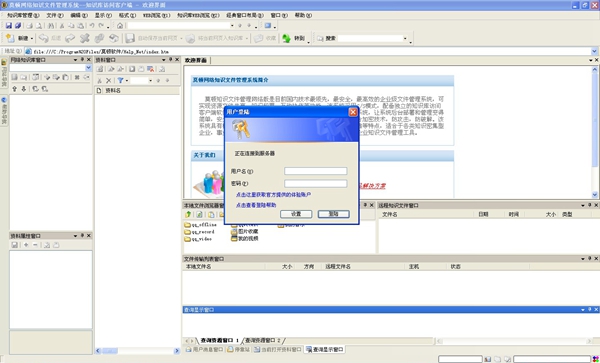Open the 帮助 menu

point(303,15)
